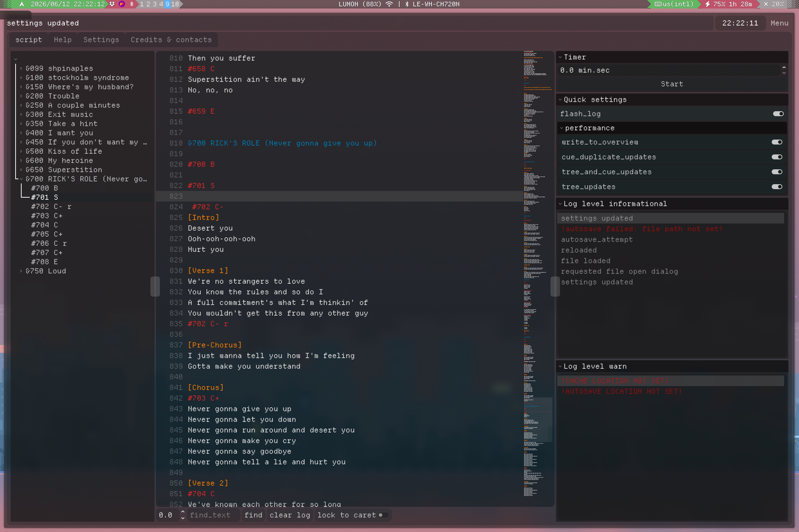Turn off the tree_updates switch
Image resolution: width=799 pixels, height=532 pixels.
(777, 187)
